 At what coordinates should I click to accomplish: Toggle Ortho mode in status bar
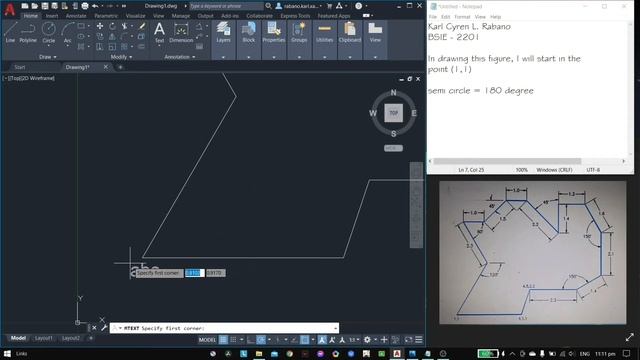251,340
